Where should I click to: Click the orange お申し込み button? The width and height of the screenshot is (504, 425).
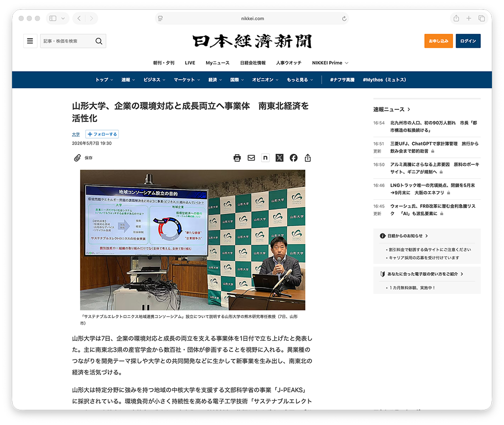pyautogui.click(x=438, y=41)
